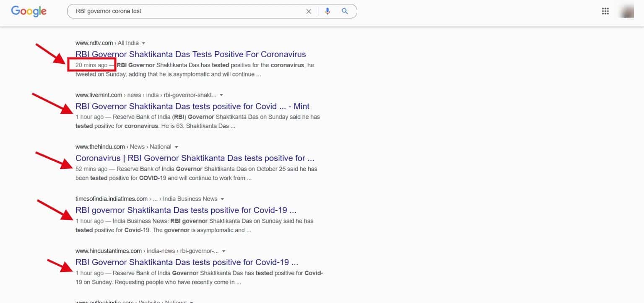Click the '52 mins ago' timestamp
644x303 pixels.
click(x=91, y=169)
